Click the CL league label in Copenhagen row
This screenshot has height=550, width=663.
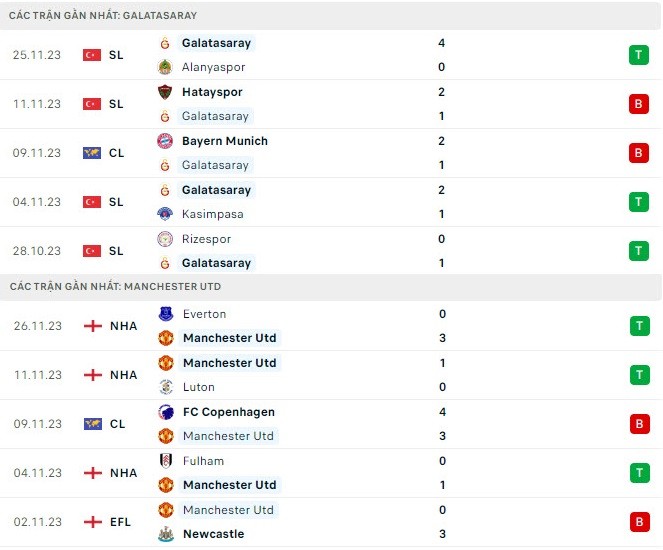pyautogui.click(x=117, y=424)
